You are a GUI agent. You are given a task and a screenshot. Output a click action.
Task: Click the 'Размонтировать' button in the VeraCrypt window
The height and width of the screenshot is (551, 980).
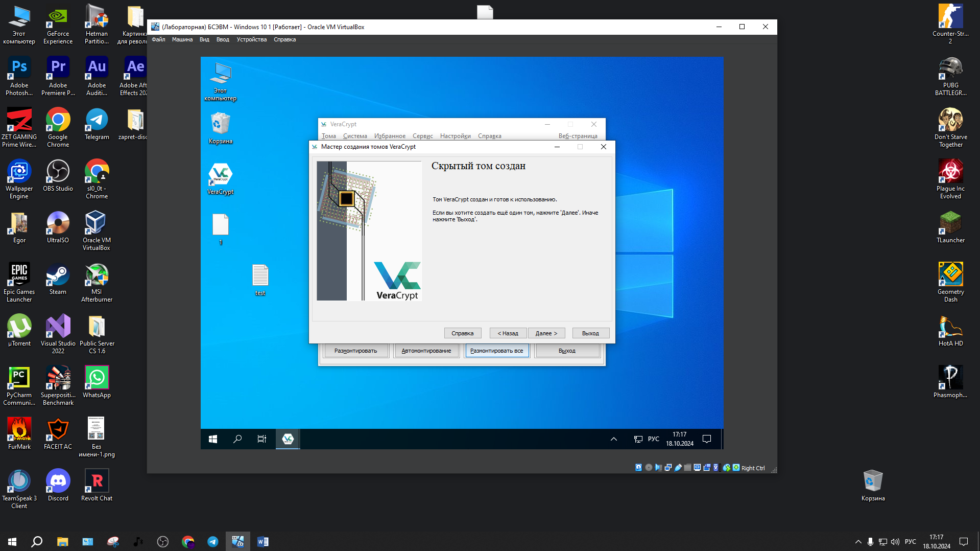coord(355,351)
